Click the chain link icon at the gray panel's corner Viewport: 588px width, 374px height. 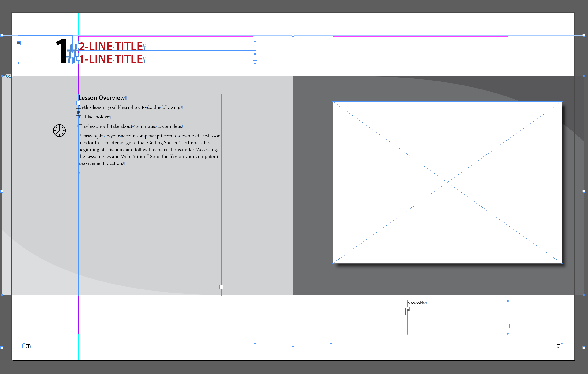coord(9,76)
